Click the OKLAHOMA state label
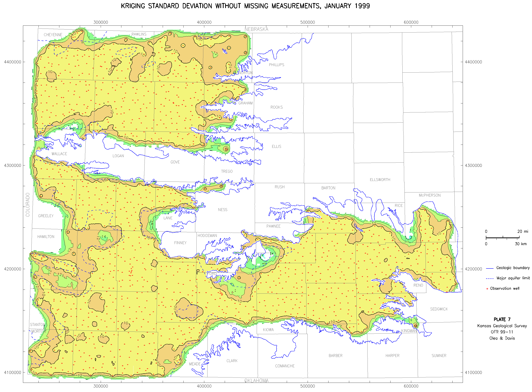The height and width of the screenshot is (392, 532). click(x=256, y=381)
